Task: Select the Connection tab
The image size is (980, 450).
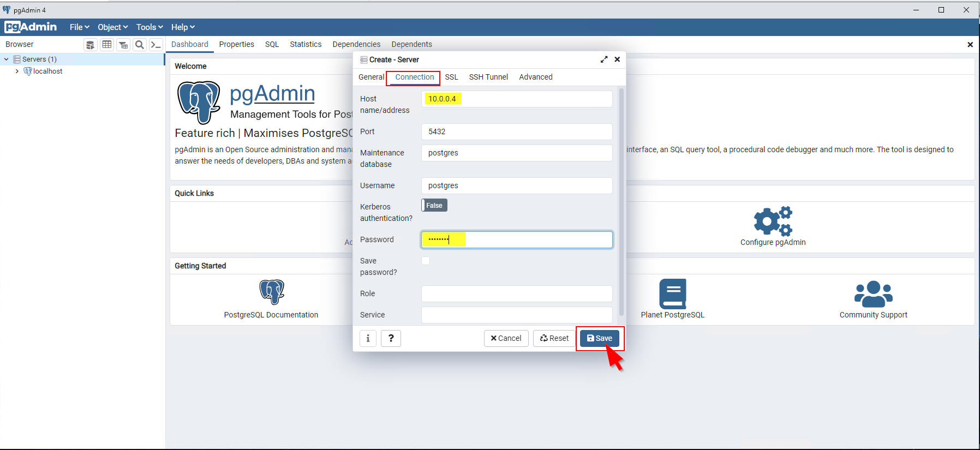Action: (x=415, y=77)
